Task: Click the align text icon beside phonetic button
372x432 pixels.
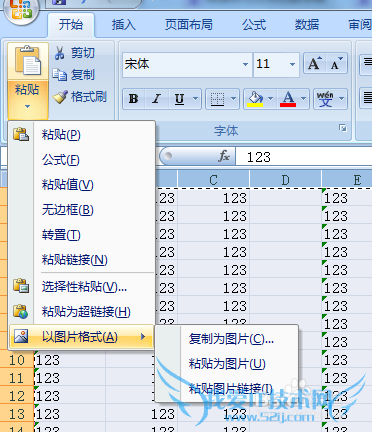Action: tap(367, 97)
